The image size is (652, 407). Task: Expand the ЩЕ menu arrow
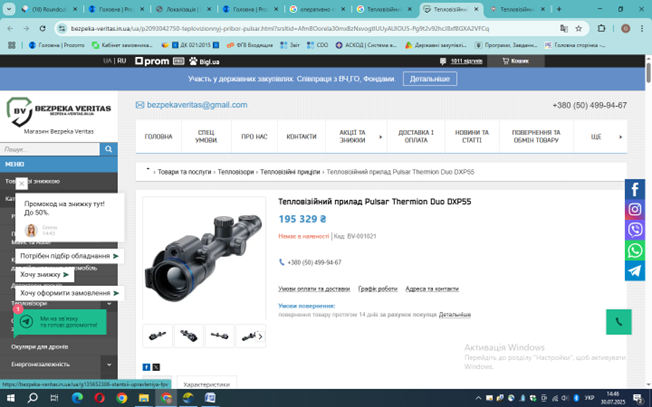pyautogui.click(x=620, y=137)
